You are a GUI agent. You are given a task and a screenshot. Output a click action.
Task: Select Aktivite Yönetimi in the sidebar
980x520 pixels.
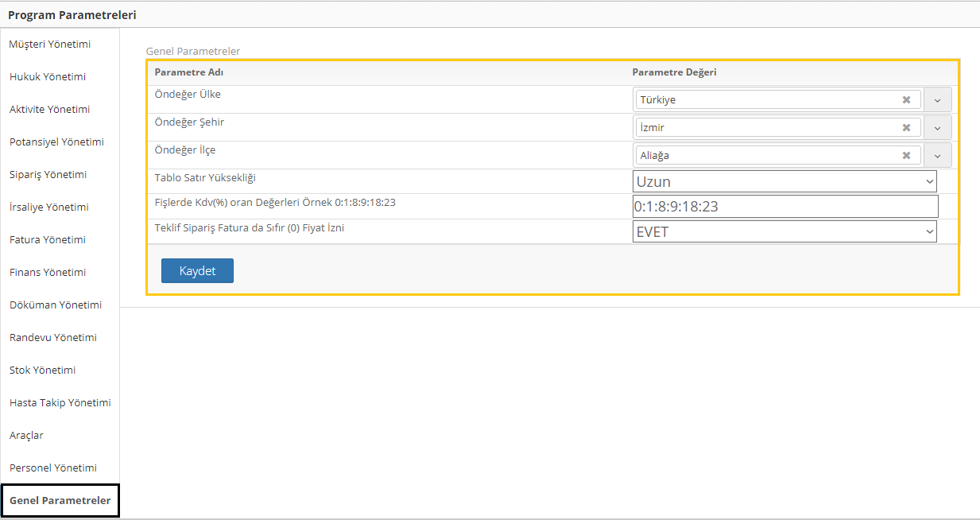49,110
